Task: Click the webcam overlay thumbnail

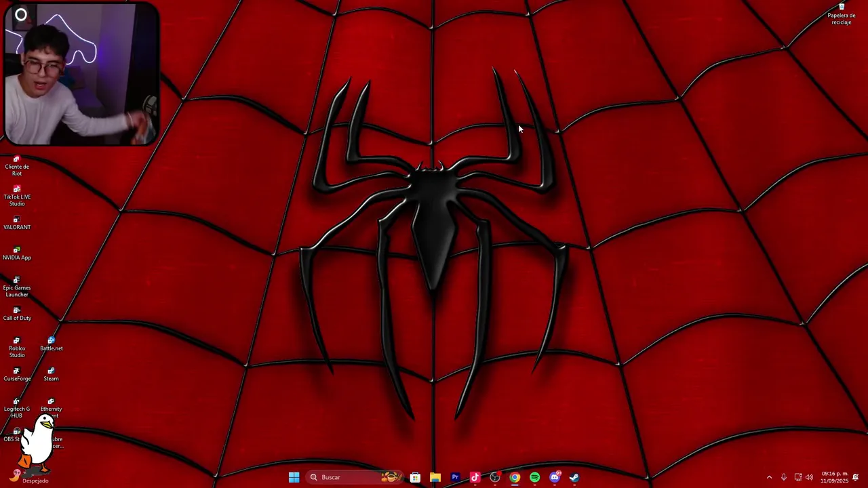Action: tap(81, 73)
